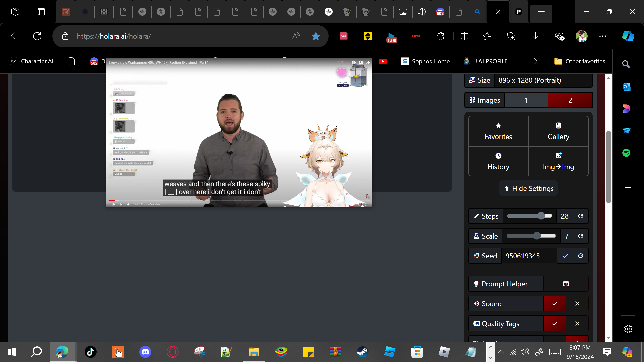This screenshot has width=644, height=362.
Task: Set the Images count to 1
Action: coord(526,100)
